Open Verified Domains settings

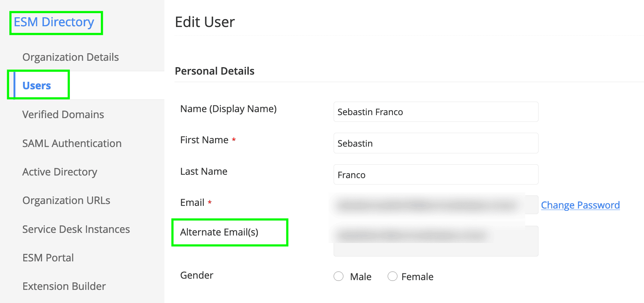coord(63,114)
